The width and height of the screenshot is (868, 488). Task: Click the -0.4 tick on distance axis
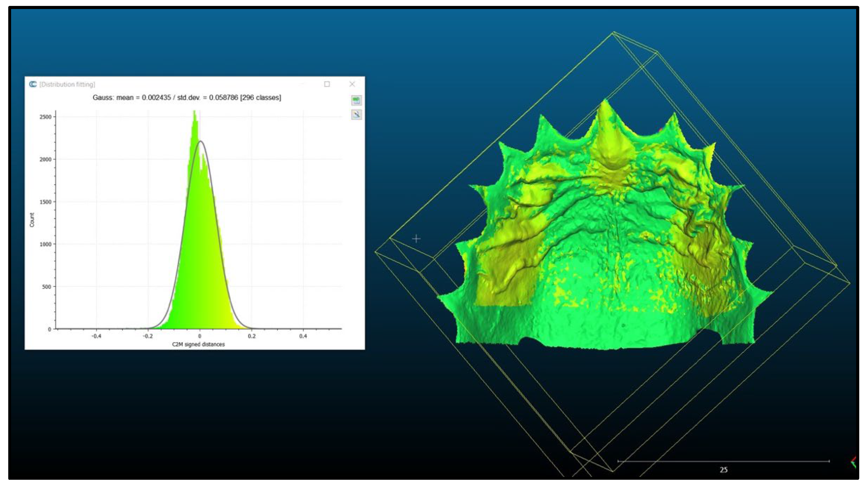[x=96, y=336]
